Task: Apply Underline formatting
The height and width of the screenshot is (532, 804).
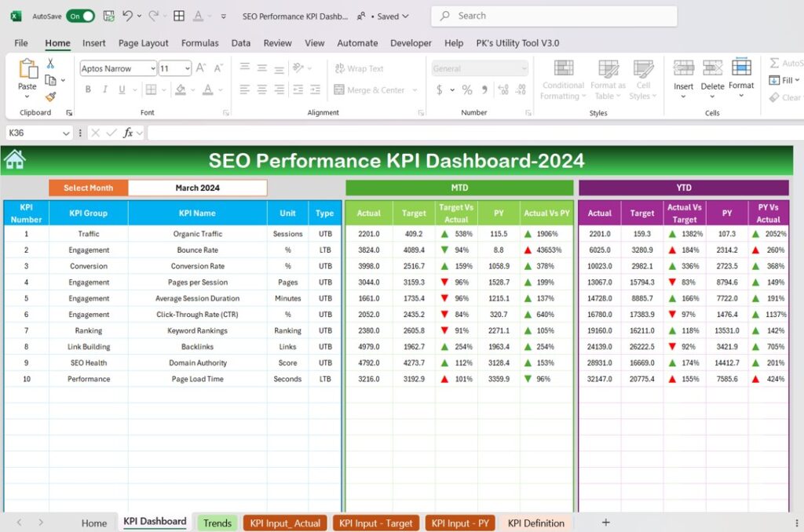Action: 122,89
